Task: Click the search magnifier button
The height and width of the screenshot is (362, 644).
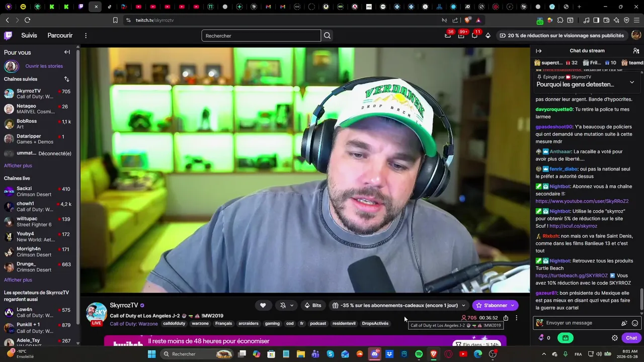Action: point(328,36)
